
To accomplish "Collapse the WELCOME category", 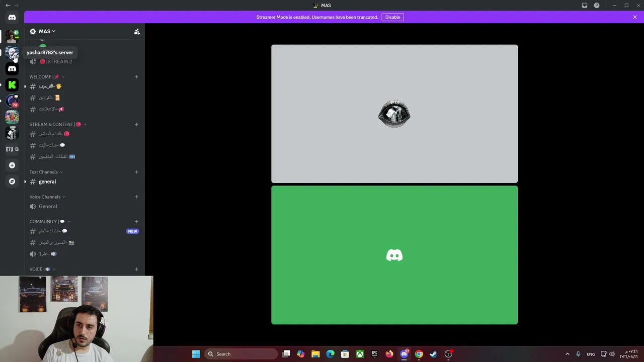I will [x=47, y=77].
